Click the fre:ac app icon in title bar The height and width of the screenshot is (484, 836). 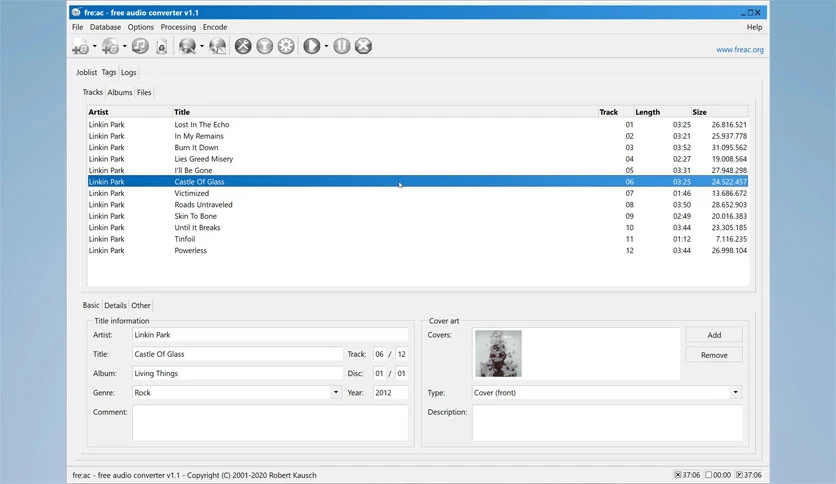click(76, 12)
